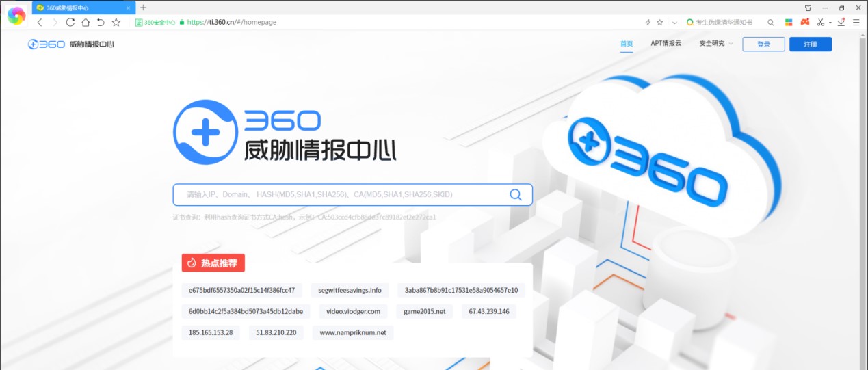Screen dimensions: 868x370
Task: Open the colorful apps grid extension icon
Action: point(789,22)
